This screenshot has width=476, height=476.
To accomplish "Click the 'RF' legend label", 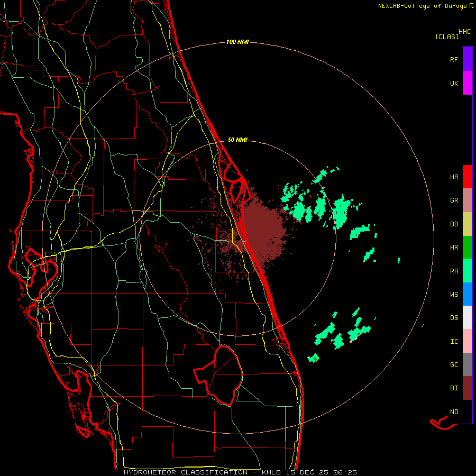I will tap(454, 59).
